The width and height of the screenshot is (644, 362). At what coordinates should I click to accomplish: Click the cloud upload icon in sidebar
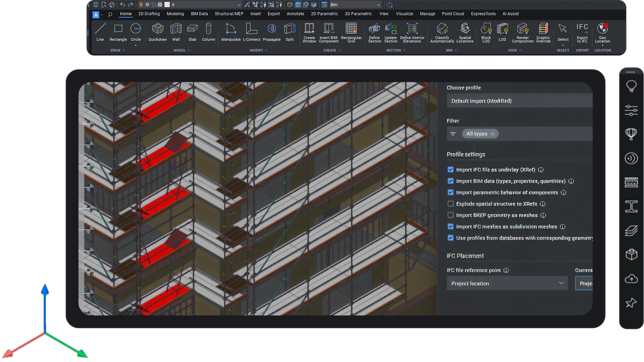point(631,279)
